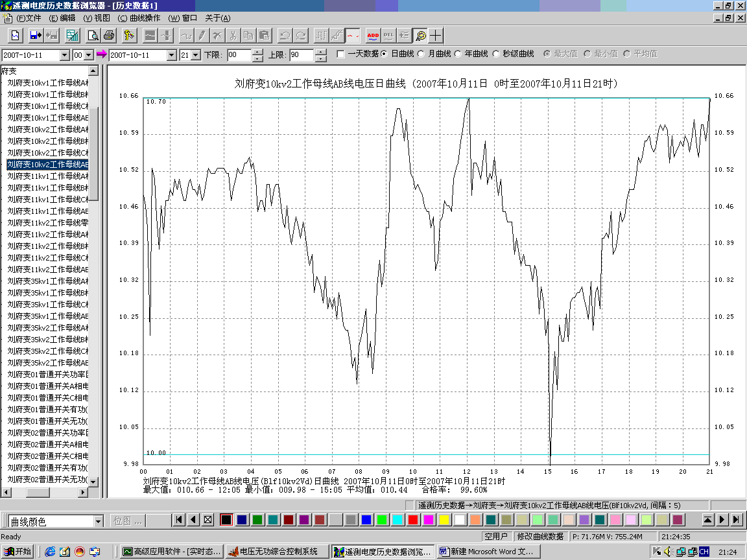This screenshot has width=747, height=560.
Task: Select the 年曲线 radio button
Action: pyautogui.click(x=458, y=54)
